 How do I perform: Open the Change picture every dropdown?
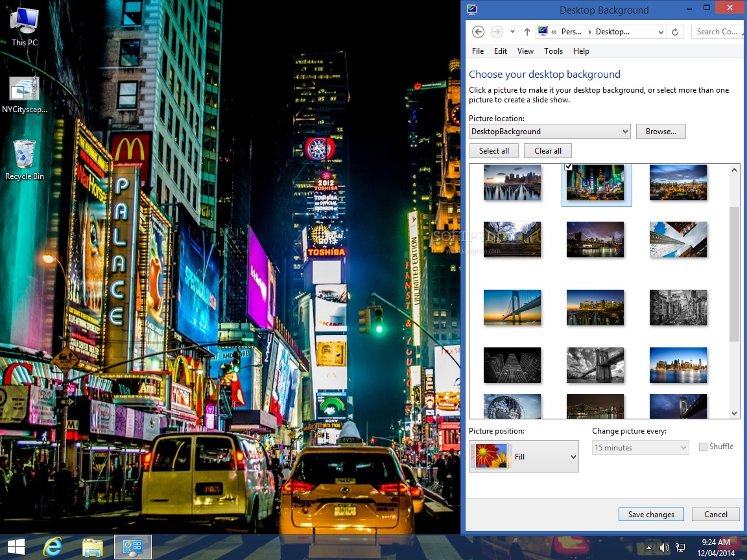click(640, 448)
